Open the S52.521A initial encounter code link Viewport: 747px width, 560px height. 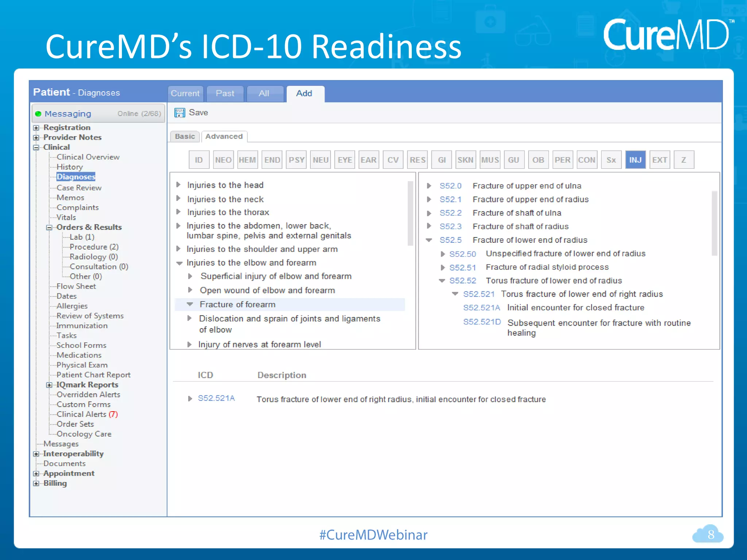481,308
